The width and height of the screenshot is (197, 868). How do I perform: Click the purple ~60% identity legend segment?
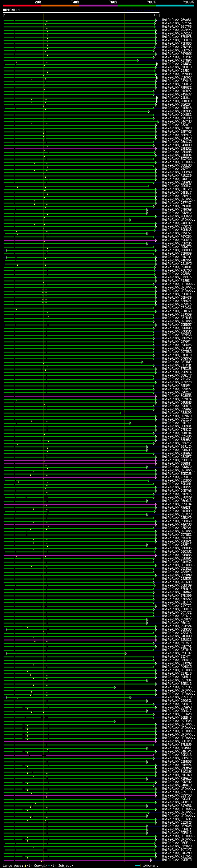click(99, 6)
